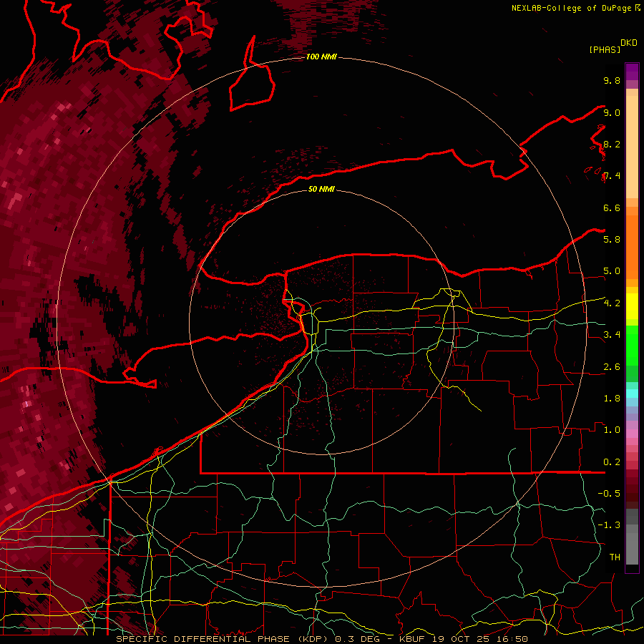Click the 1.8 legend value
Screen dimensions: 644x644
pyautogui.click(x=612, y=399)
